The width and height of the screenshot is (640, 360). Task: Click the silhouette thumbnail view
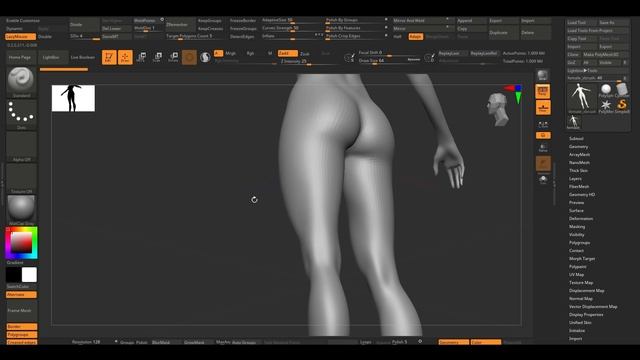(73, 98)
